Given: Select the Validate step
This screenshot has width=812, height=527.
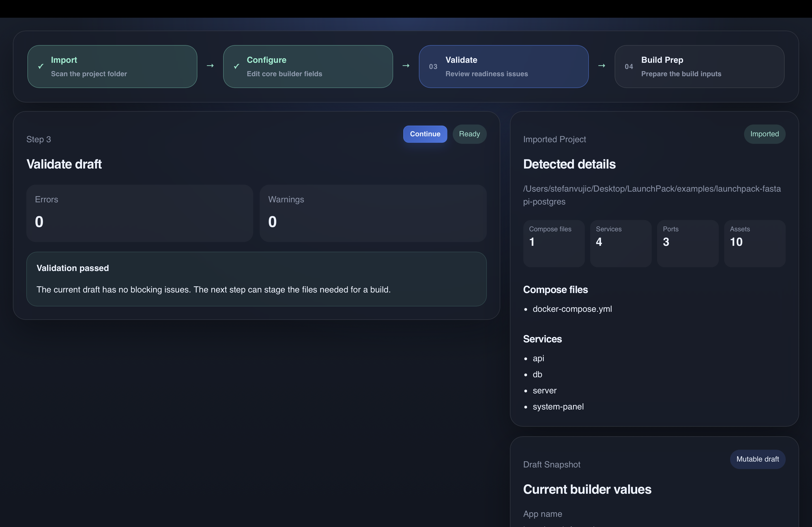Looking at the screenshot, I should [x=503, y=67].
